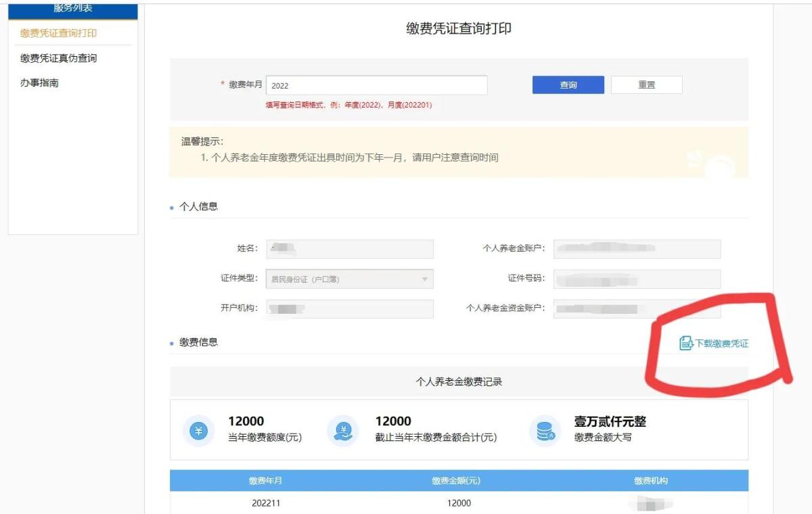Click the decorative graphic in the 温馨提示 banner
The height and width of the screenshot is (514, 812).
(x=715, y=161)
